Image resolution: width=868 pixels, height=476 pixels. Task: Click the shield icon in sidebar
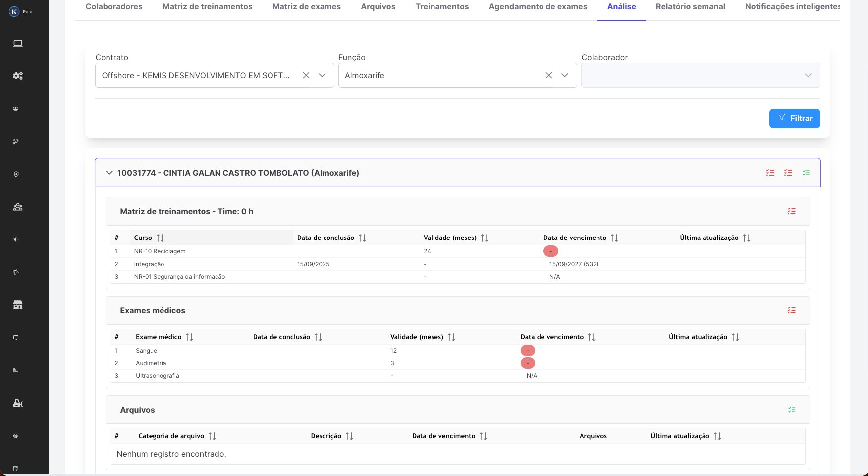point(16,174)
